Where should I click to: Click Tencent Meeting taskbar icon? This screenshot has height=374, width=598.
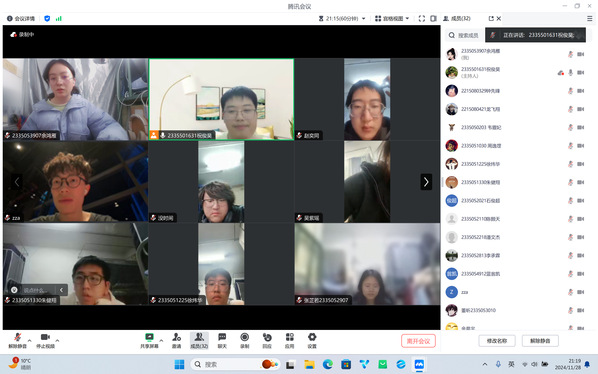click(x=419, y=364)
